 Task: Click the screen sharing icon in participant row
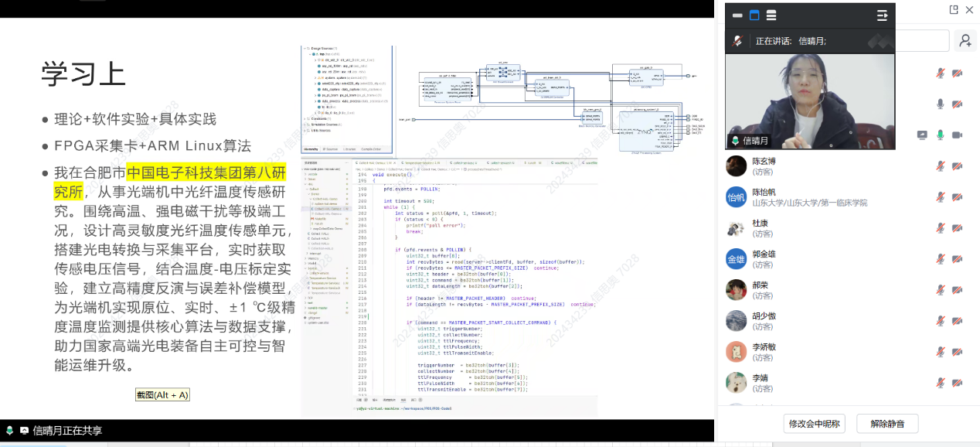(x=922, y=135)
